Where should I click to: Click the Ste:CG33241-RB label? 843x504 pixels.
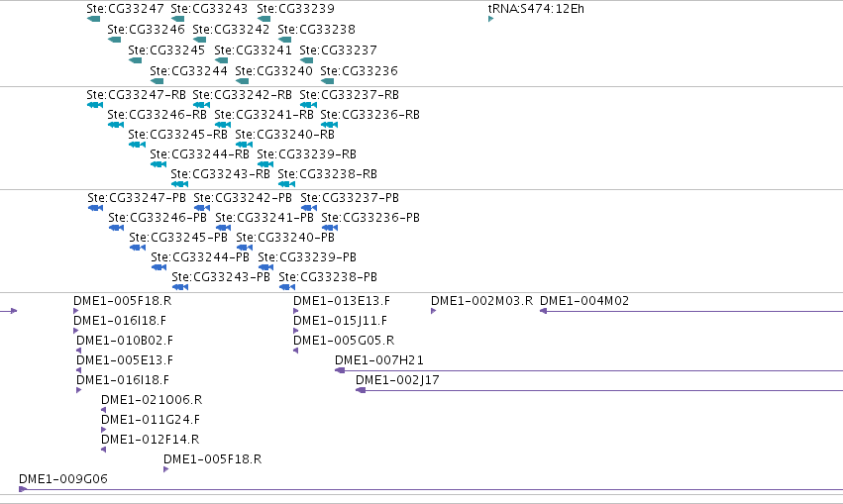(x=263, y=115)
